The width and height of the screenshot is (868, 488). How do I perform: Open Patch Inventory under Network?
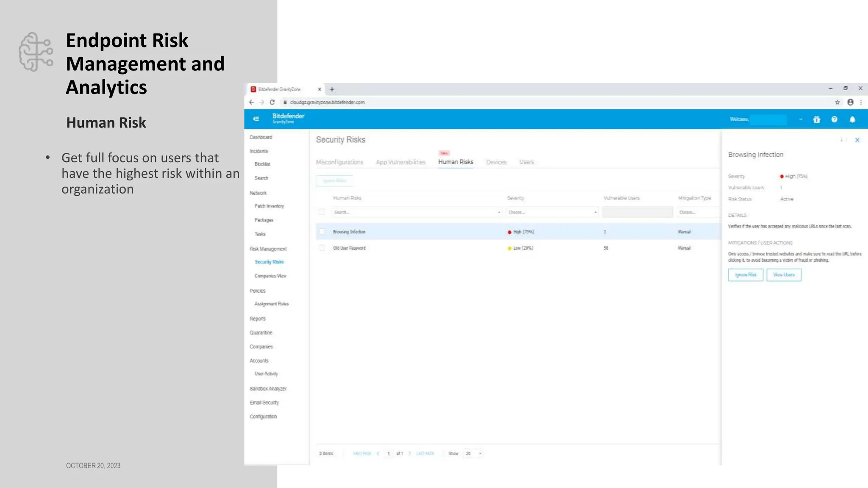tap(269, 206)
